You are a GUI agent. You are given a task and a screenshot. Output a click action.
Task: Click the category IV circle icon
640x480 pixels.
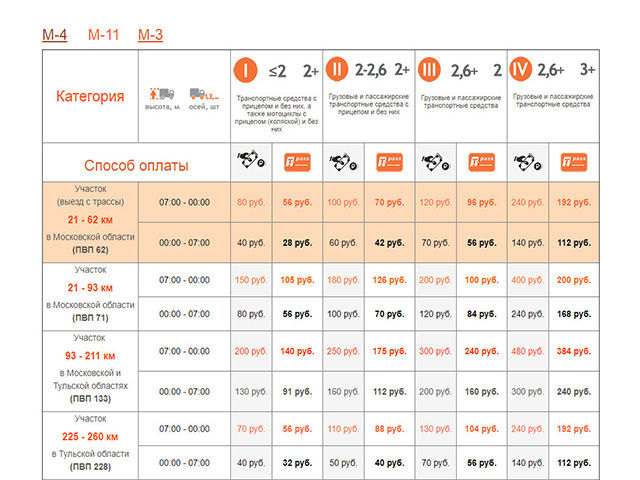tap(521, 69)
